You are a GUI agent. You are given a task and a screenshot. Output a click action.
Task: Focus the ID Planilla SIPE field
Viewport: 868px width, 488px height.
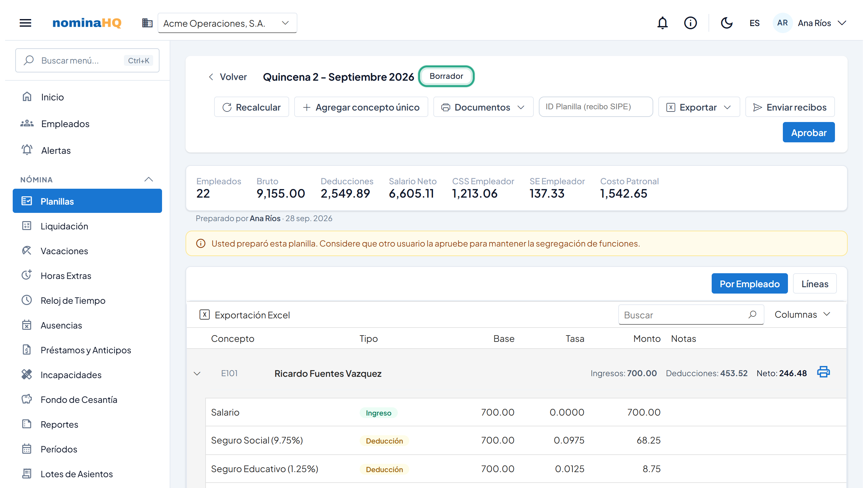tap(596, 107)
